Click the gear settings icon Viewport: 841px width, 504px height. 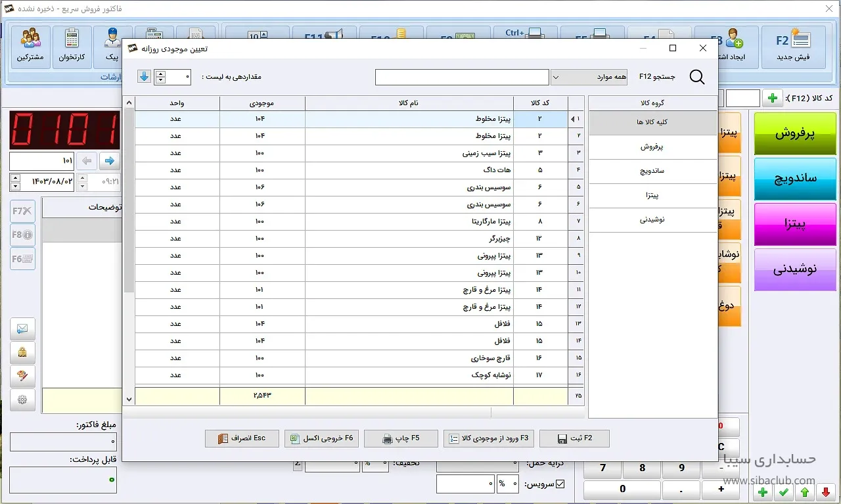23,400
